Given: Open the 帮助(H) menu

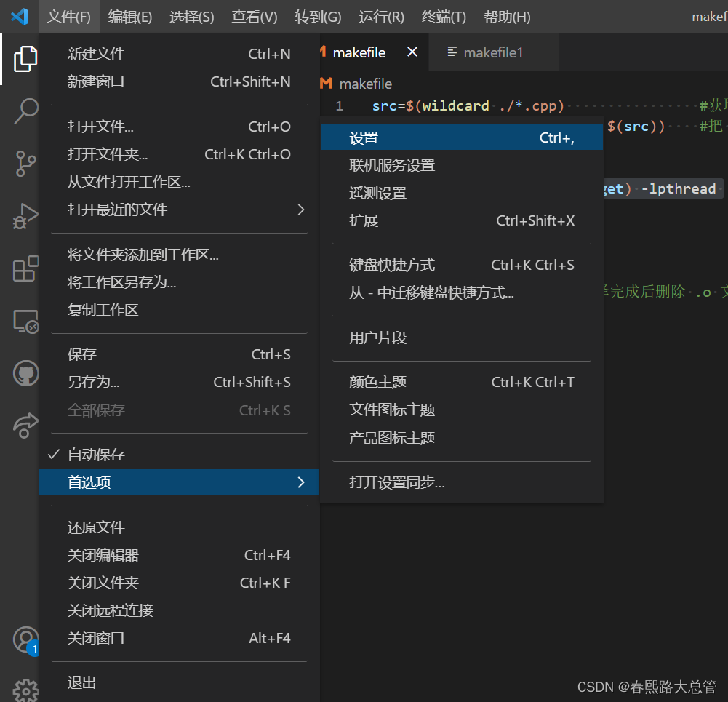Looking at the screenshot, I should [x=507, y=17].
